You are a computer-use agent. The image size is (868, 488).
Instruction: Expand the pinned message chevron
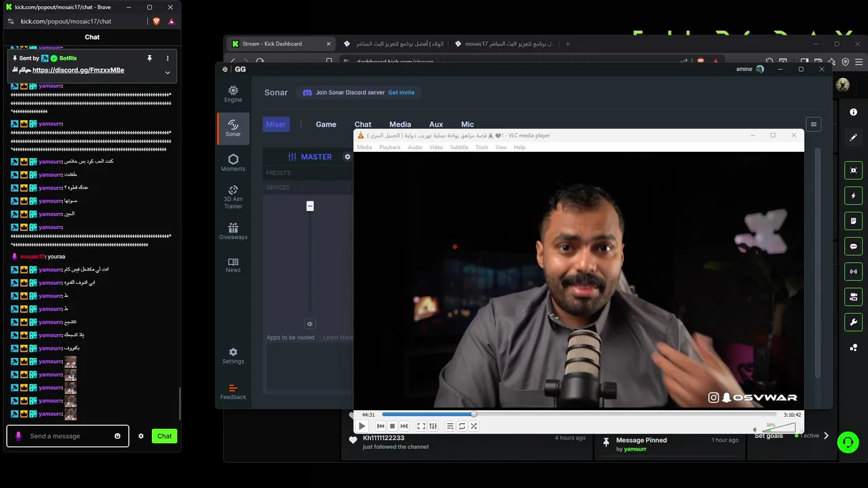167,73
